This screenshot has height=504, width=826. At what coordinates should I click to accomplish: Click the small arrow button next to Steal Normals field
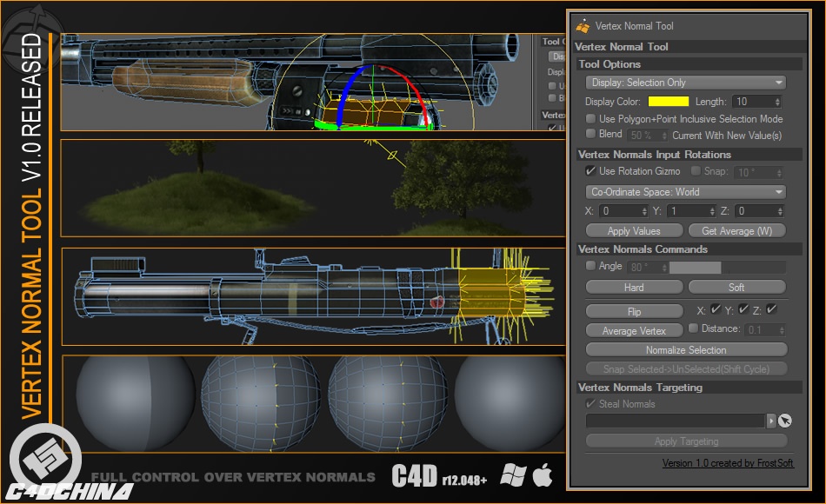(772, 421)
